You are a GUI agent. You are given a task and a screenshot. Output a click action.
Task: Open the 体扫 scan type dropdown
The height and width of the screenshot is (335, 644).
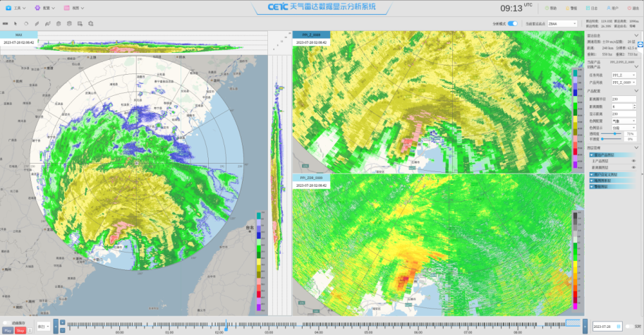(x=44, y=327)
